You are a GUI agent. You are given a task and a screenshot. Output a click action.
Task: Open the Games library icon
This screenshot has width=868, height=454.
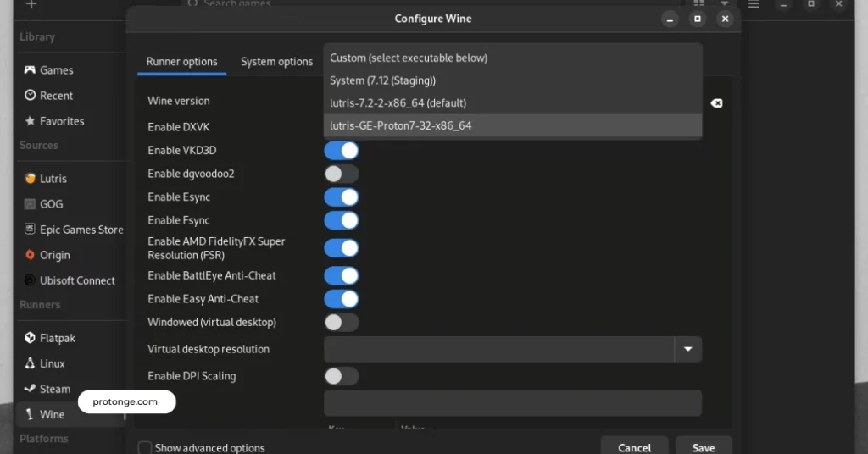pos(31,70)
